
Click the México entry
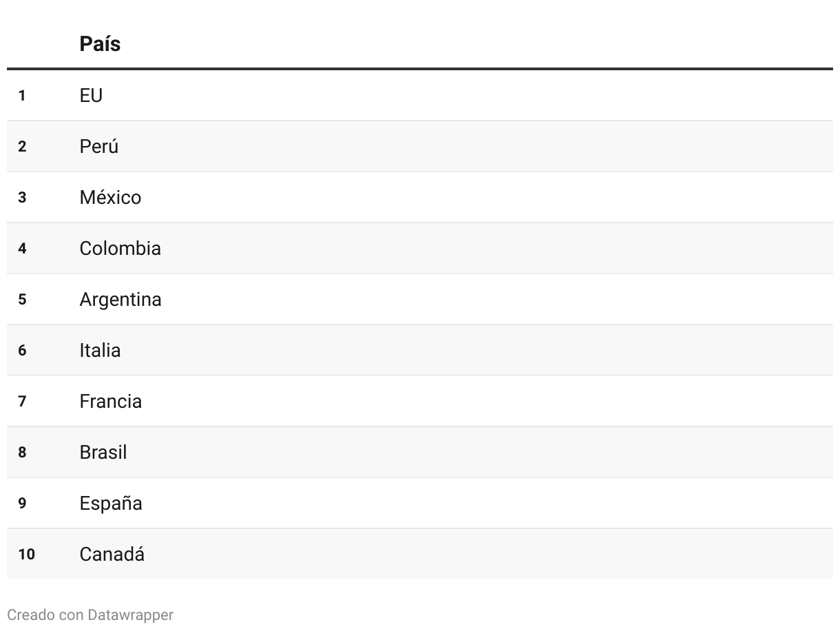coord(110,197)
